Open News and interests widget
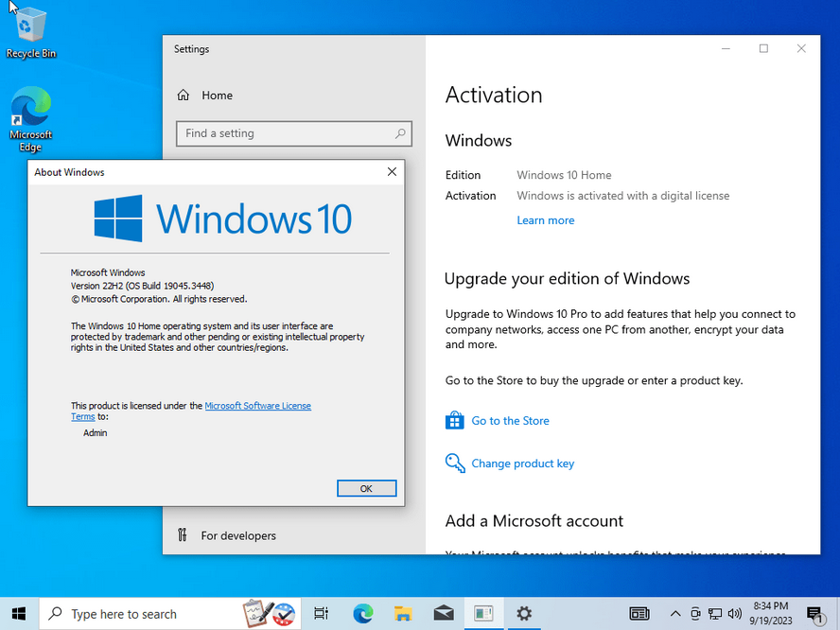 (x=639, y=613)
